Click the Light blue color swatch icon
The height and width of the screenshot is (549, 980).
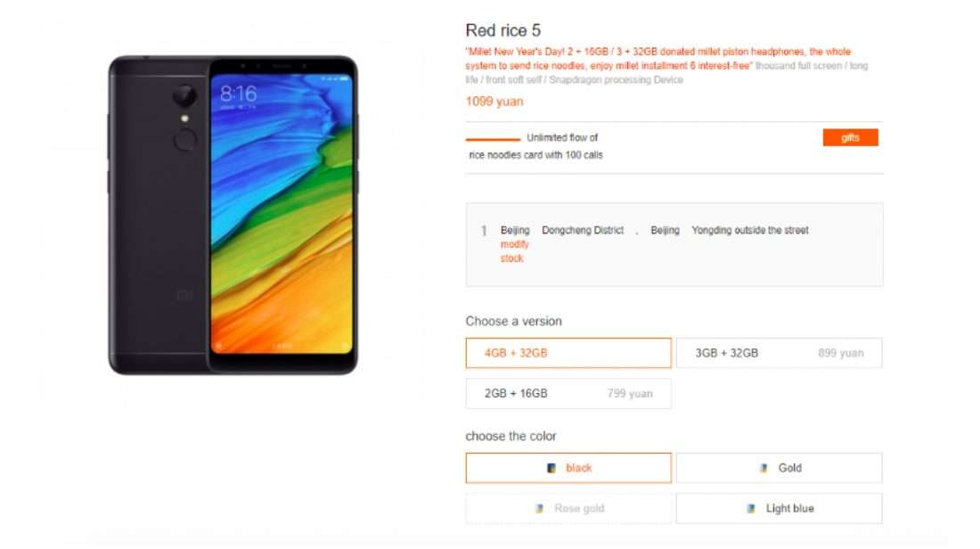pos(751,508)
